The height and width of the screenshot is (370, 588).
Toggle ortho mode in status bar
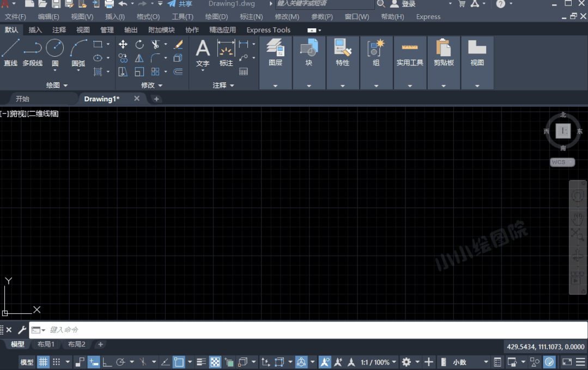[x=107, y=362]
